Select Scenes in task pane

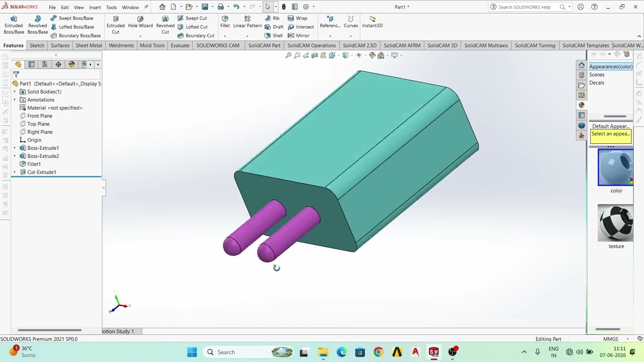pos(597,74)
